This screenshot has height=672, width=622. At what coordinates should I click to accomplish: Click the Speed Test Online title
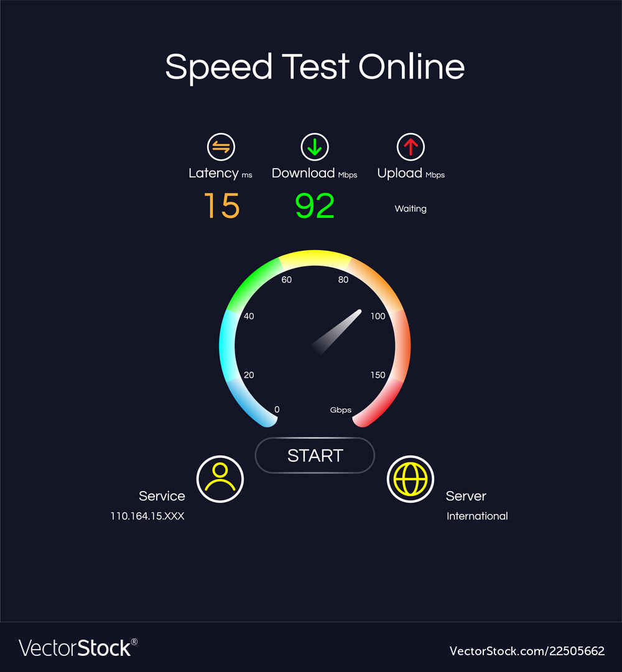coord(315,67)
